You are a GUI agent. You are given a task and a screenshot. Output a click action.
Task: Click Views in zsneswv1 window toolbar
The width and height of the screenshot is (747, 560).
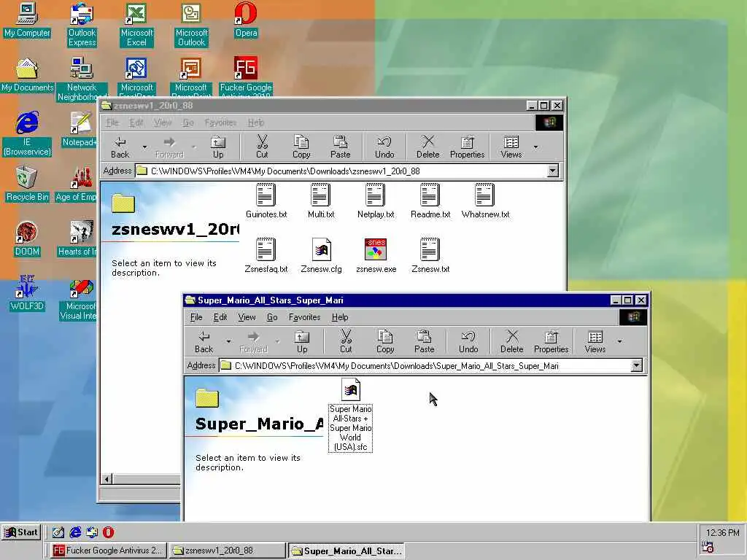[x=511, y=147]
